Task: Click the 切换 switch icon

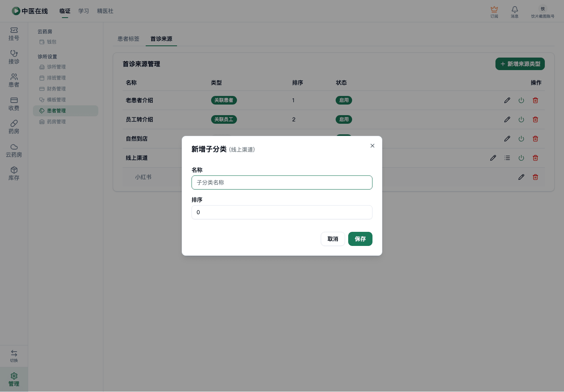Action: tap(14, 356)
